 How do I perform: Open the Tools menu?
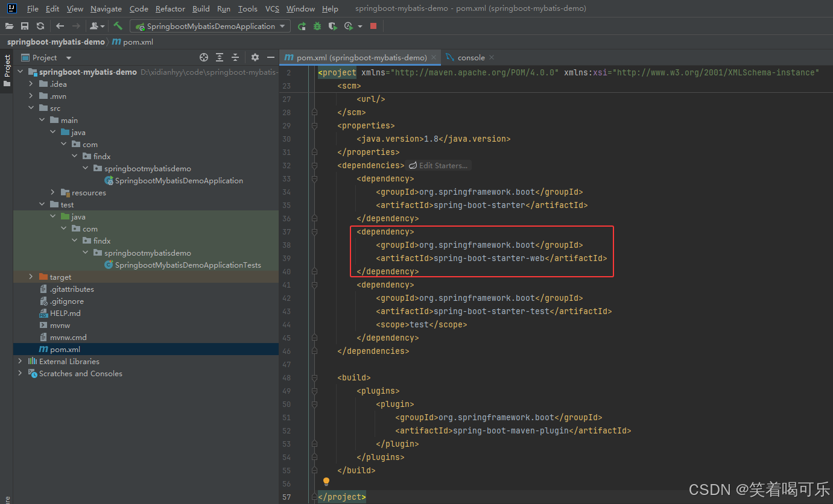click(247, 8)
